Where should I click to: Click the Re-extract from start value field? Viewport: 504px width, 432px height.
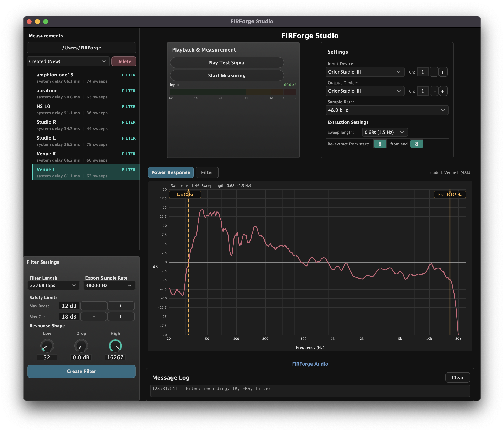coord(380,144)
